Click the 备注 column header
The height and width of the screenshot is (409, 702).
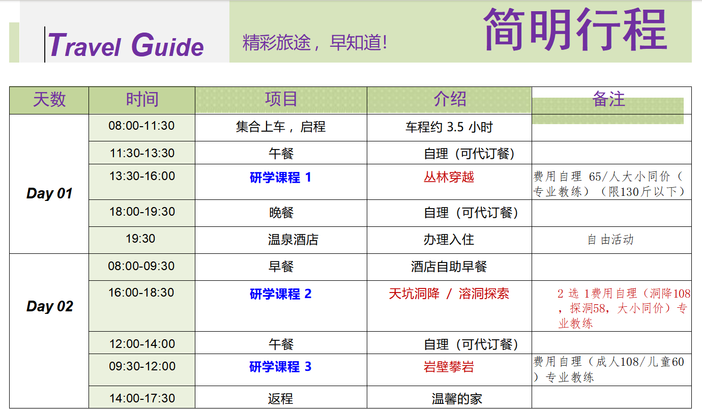coord(608,100)
